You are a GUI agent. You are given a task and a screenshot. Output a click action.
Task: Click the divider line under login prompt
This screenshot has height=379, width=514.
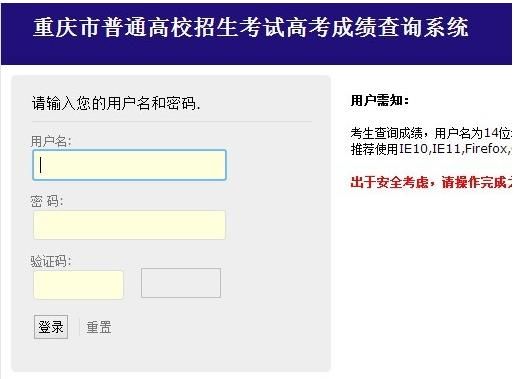(172, 122)
